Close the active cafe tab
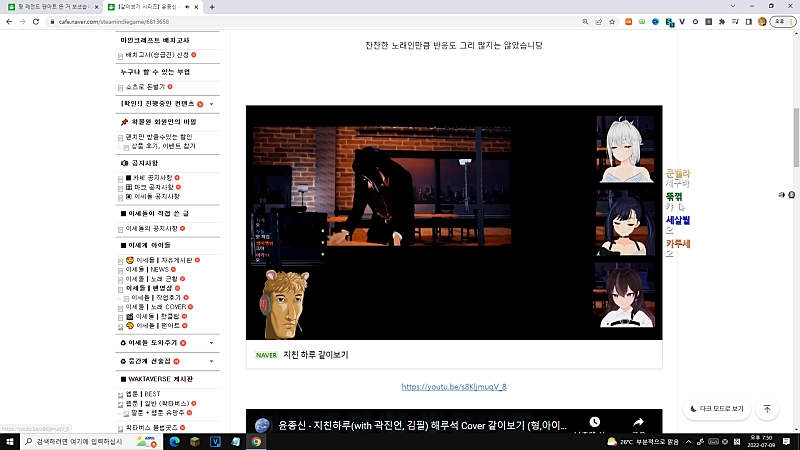 [196, 7]
